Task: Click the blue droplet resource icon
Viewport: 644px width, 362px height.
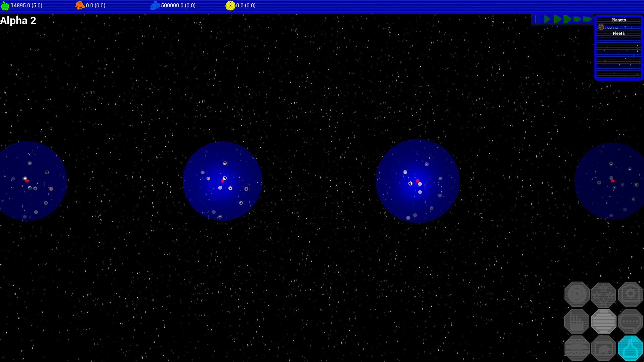Action: point(155,6)
